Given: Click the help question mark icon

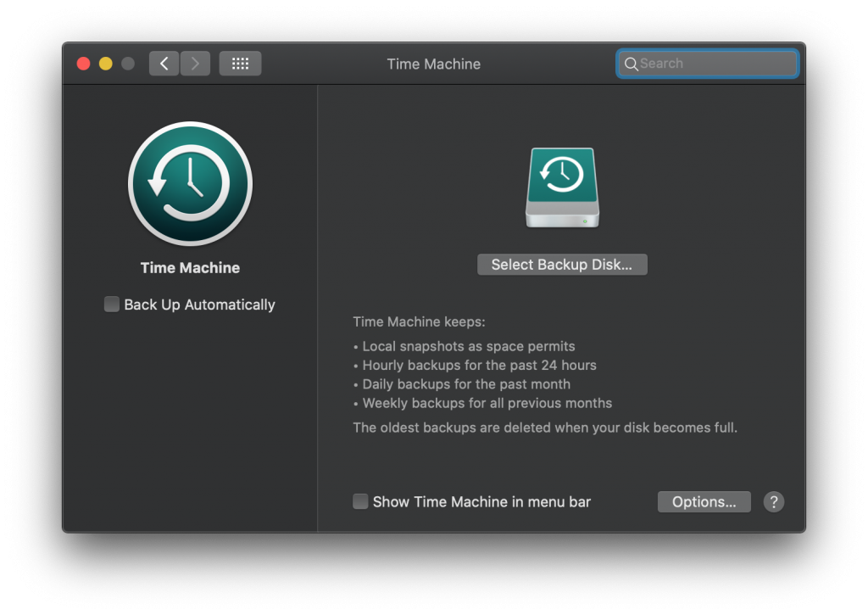Looking at the screenshot, I should coord(773,501).
